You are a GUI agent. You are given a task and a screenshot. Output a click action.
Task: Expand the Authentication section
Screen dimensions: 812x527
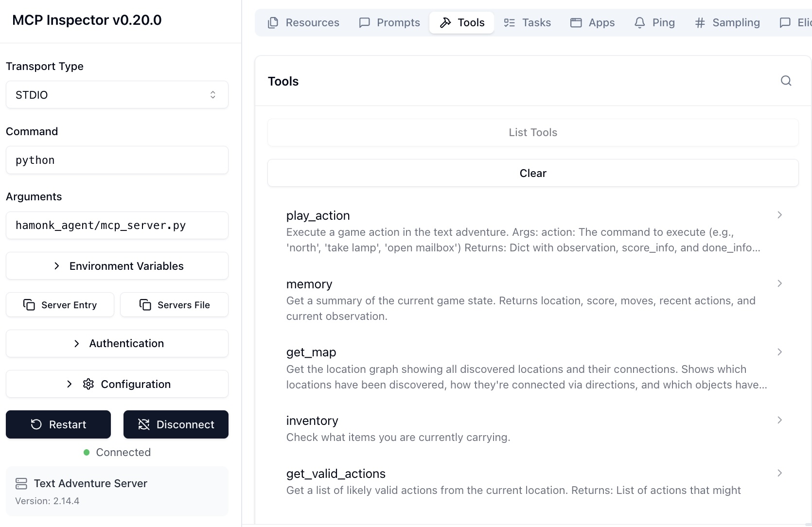(x=117, y=343)
